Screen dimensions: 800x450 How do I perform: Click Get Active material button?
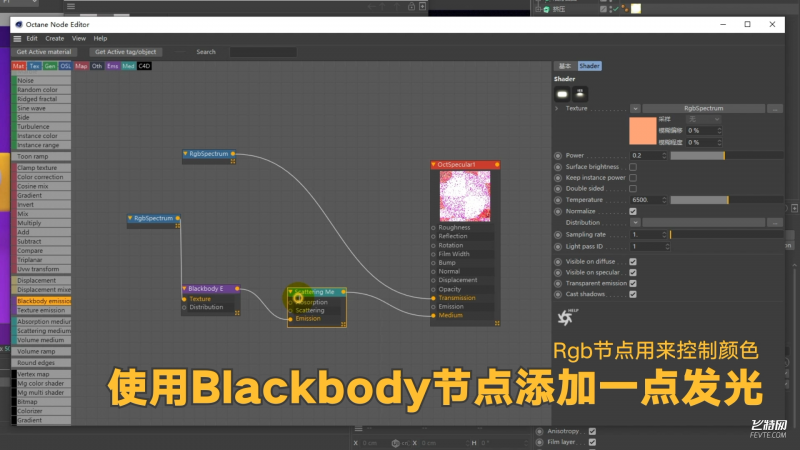click(x=44, y=52)
